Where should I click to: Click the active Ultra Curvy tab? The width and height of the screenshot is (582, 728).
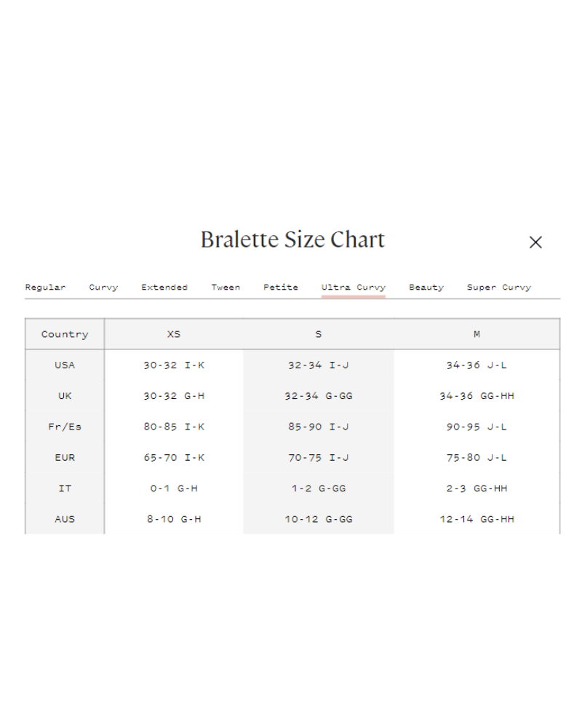354,288
